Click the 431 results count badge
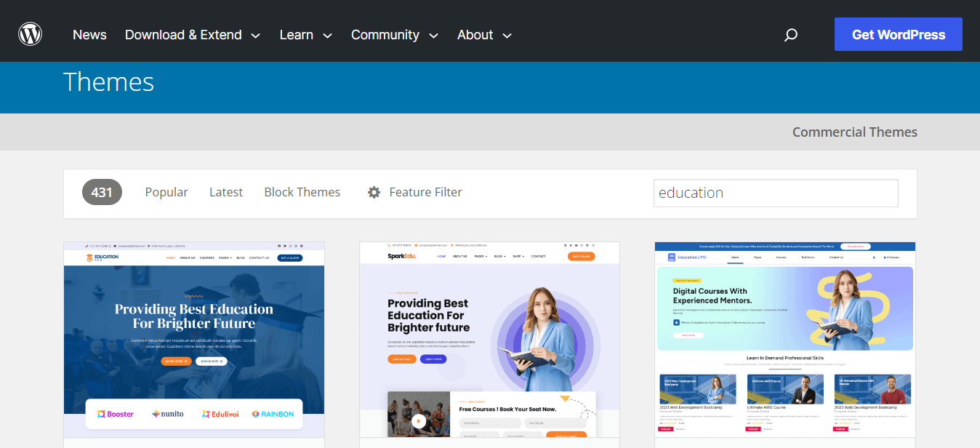This screenshot has height=448, width=980. [x=102, y=192]
